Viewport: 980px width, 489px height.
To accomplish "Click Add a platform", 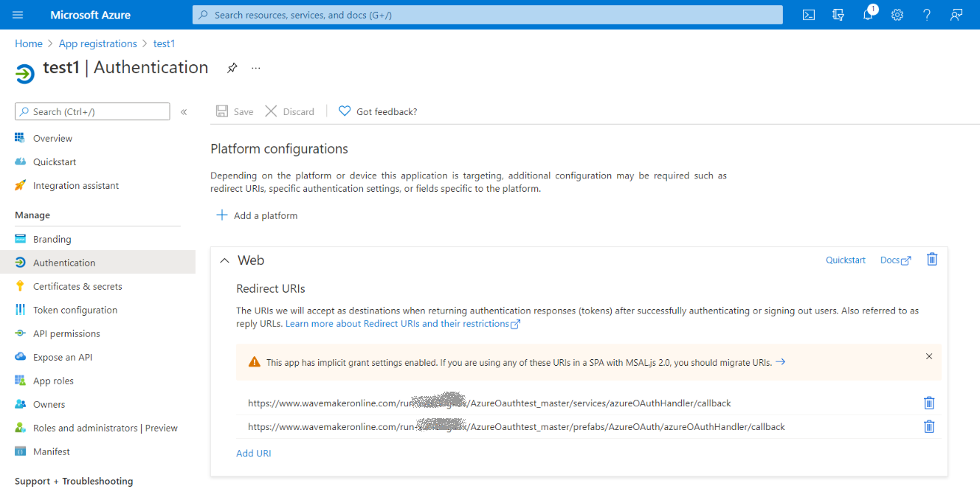I will pos(257,215).
